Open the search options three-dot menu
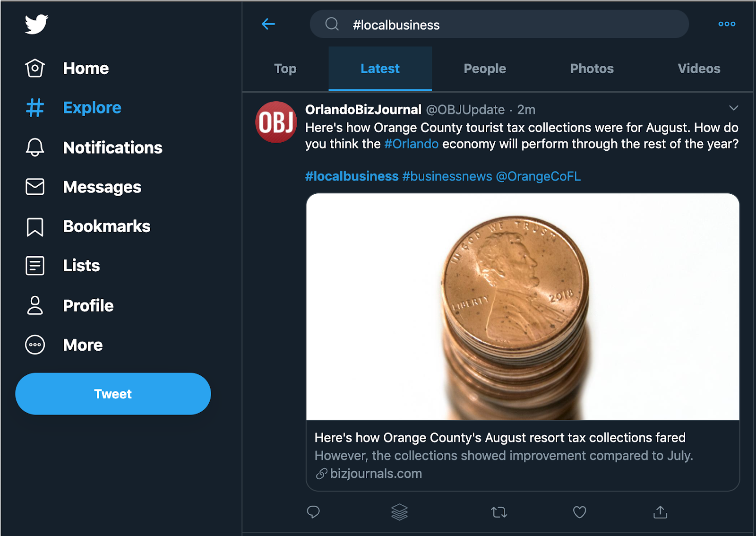This screenshot has width=756, height=536. [x=726, y=24]
